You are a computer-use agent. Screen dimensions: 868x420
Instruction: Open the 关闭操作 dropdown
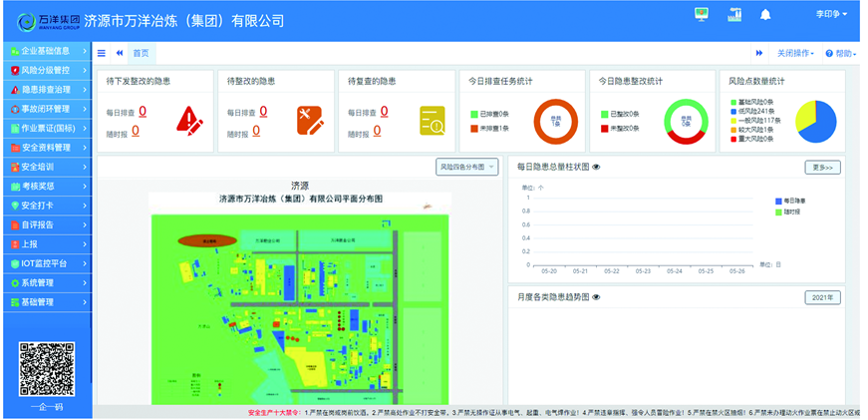[x=795, y=53]
